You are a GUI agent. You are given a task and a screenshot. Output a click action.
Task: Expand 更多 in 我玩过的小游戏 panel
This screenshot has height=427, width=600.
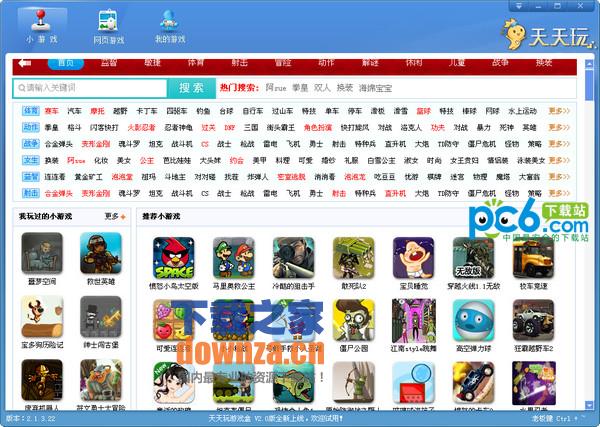114,216
